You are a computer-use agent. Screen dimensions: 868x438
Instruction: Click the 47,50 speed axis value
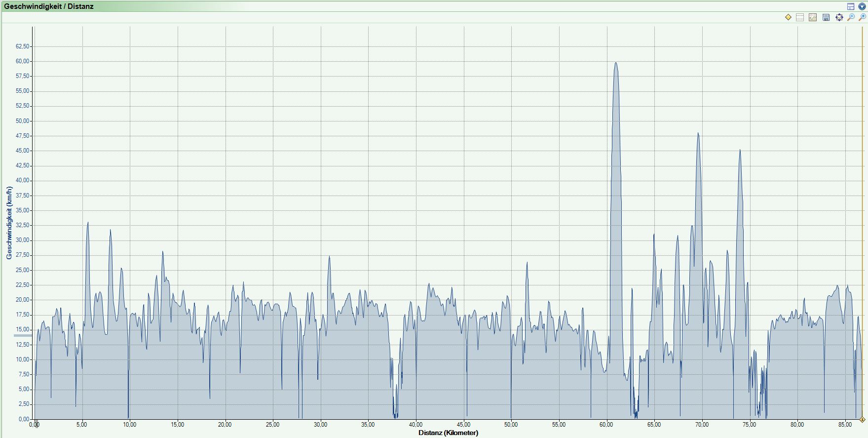(23, 136)
